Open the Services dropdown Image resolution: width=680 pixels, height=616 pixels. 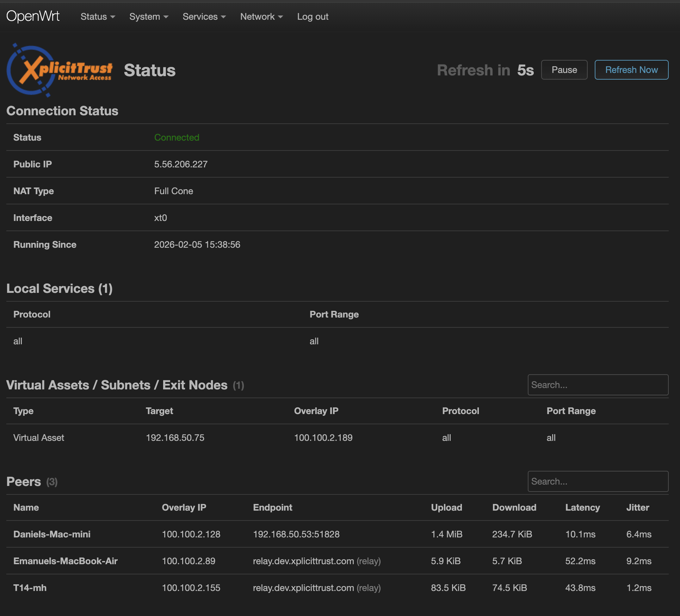pos(204,17)
